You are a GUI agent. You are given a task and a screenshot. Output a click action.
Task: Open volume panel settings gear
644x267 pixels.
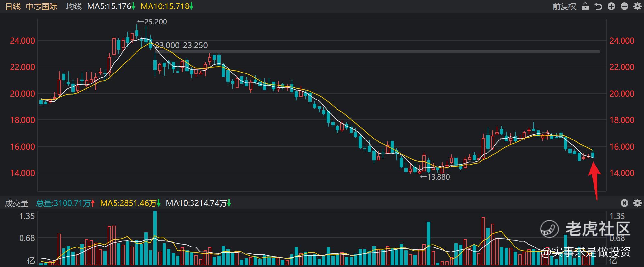tap(637, 203)
